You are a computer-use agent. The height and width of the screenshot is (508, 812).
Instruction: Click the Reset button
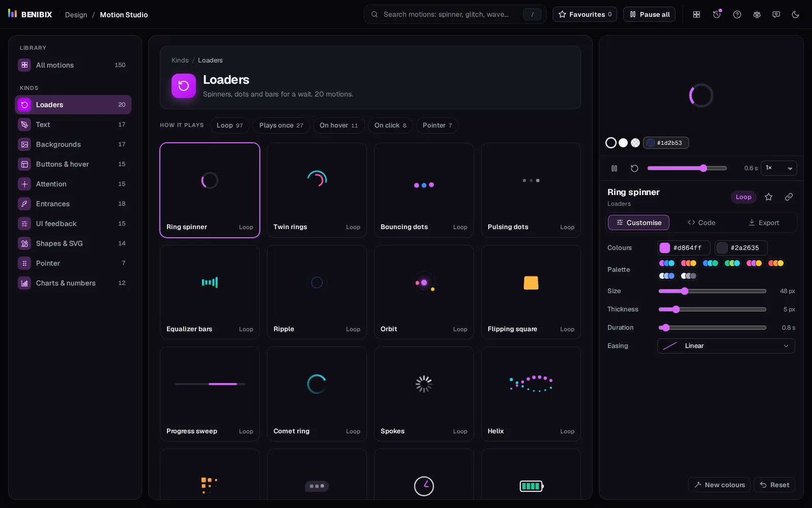(x=774, y=485)
